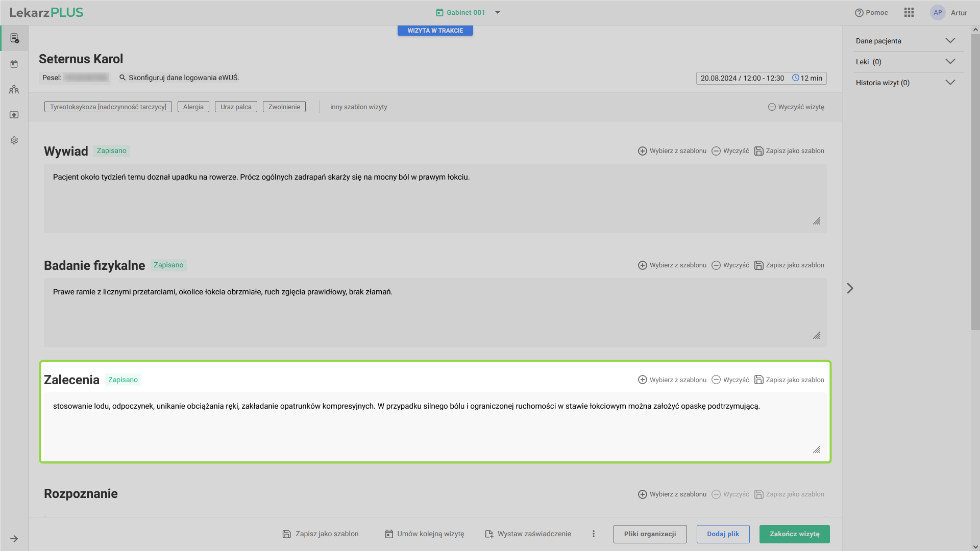Click the medical kit sidebar icon
The image size is (980, 551).
point(14,115)
